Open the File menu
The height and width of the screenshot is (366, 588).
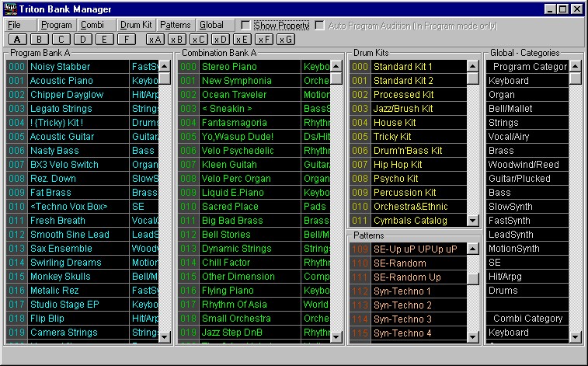tap(14, 26)
